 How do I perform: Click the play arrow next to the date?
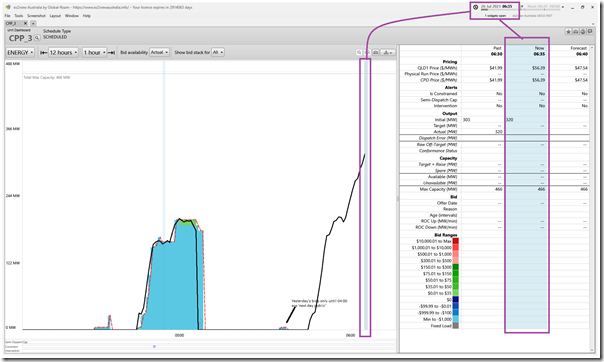coord(522,7)
